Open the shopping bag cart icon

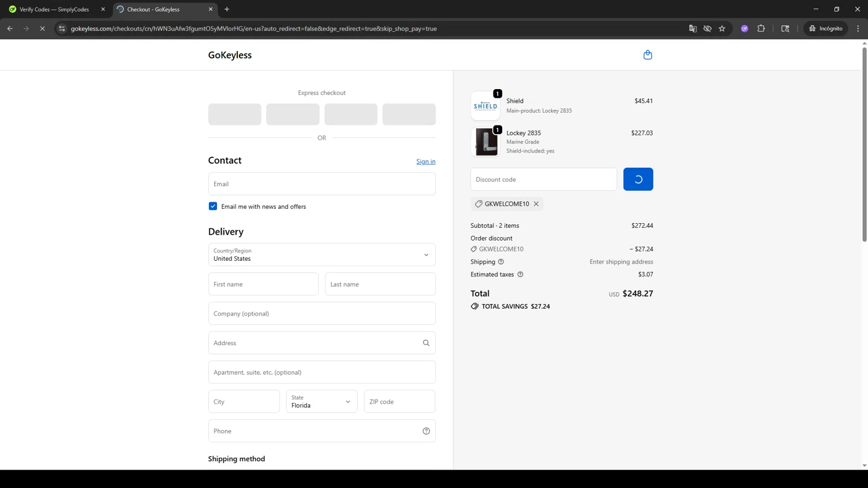click(x=648, y=55)
